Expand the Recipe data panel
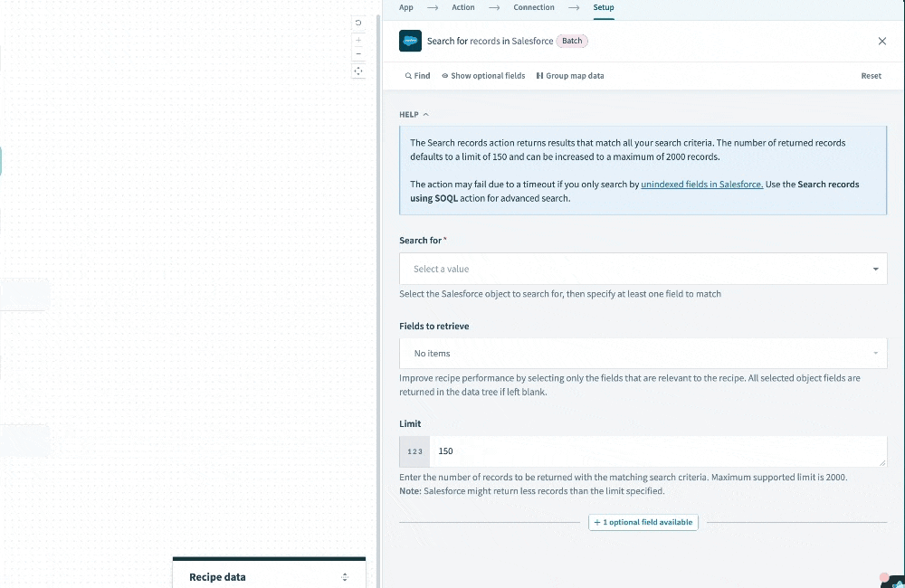Screen dimensions: 905x588 click(x=345, y=576)
